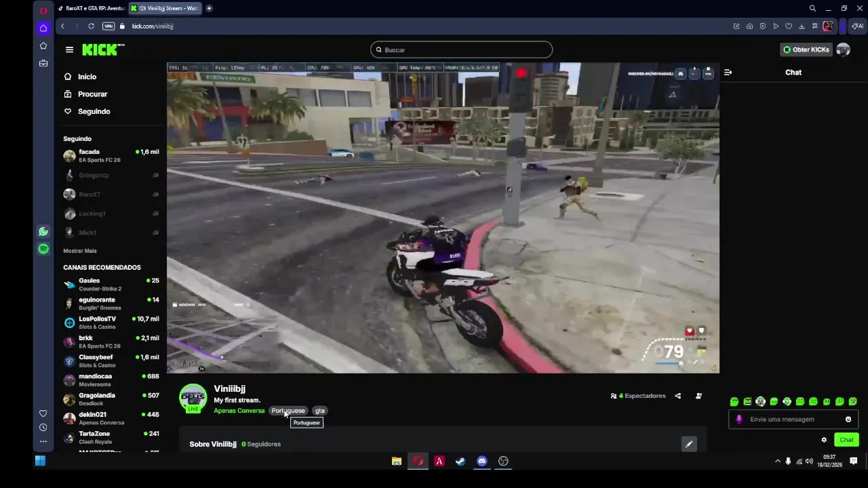Open WhatsApp from the Opera sidebar
Viewport: 868px width, 488px height.
(x=43, y=232)
